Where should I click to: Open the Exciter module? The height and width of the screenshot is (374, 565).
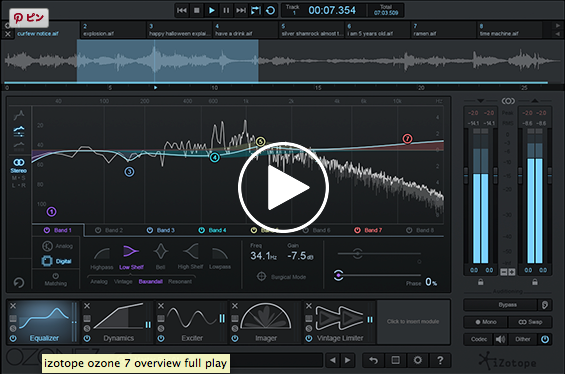(192, 322)
